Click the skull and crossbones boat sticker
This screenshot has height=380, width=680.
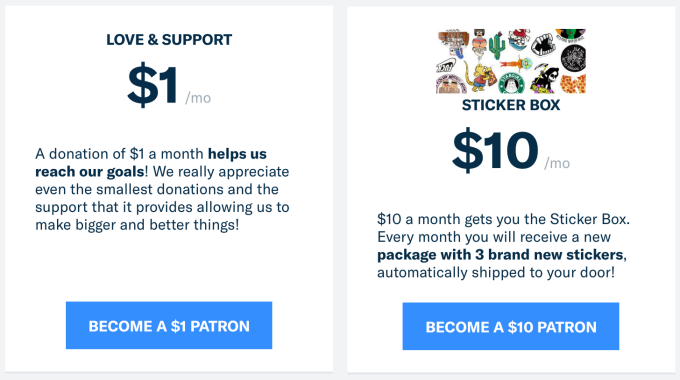pyautogui.click(x=519, y=40)
